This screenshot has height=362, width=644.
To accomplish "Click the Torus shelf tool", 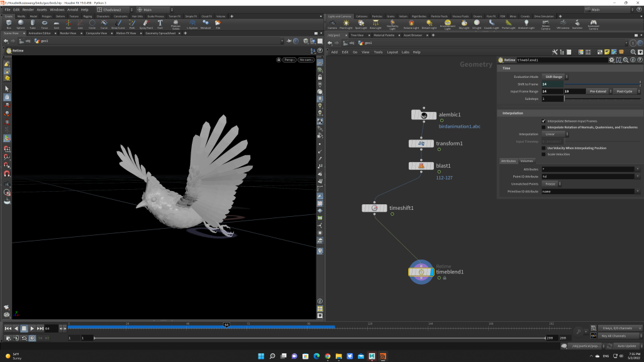I will [x=44, y=24].
